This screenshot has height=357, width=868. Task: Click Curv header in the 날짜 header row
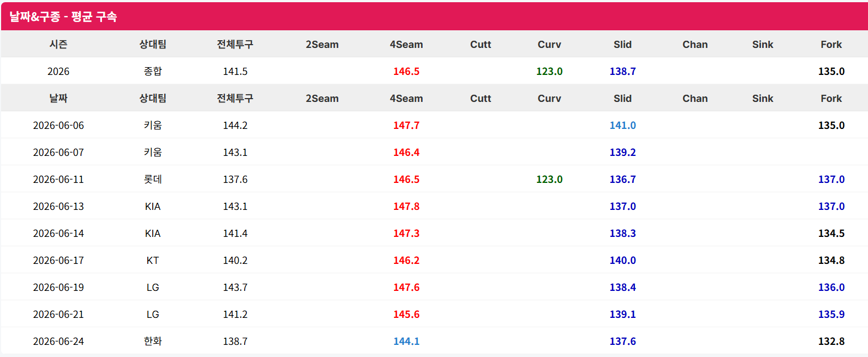(x=549, y=99)
